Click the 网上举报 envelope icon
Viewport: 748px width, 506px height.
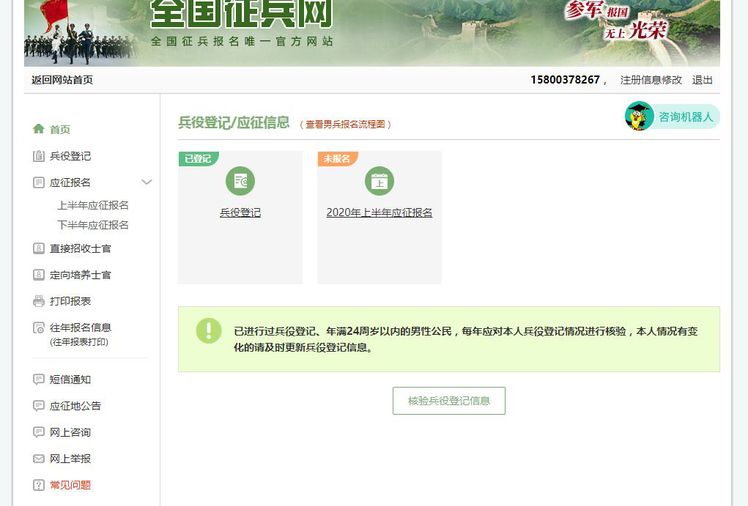pos(39,459)
